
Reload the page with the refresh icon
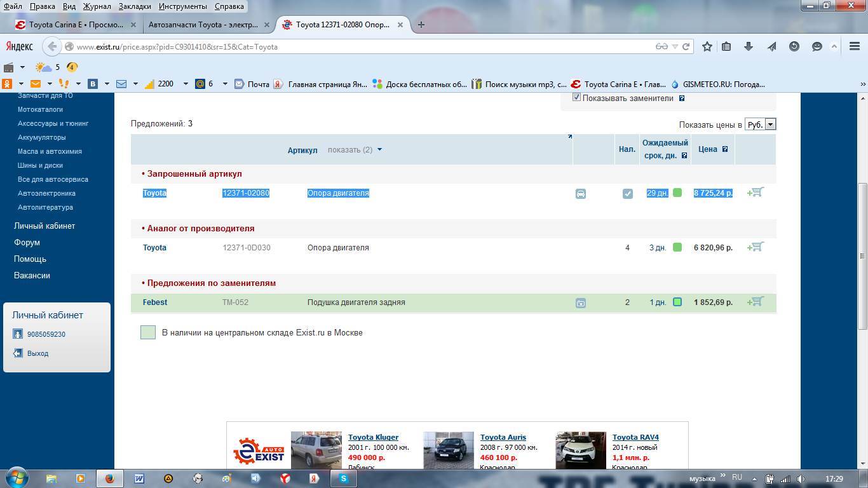coord(686,46)
